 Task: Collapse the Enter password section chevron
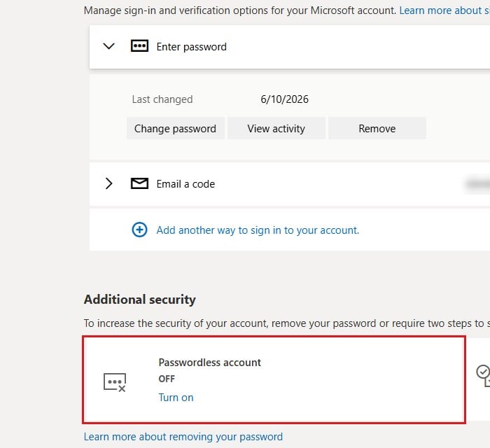point(108,46)
